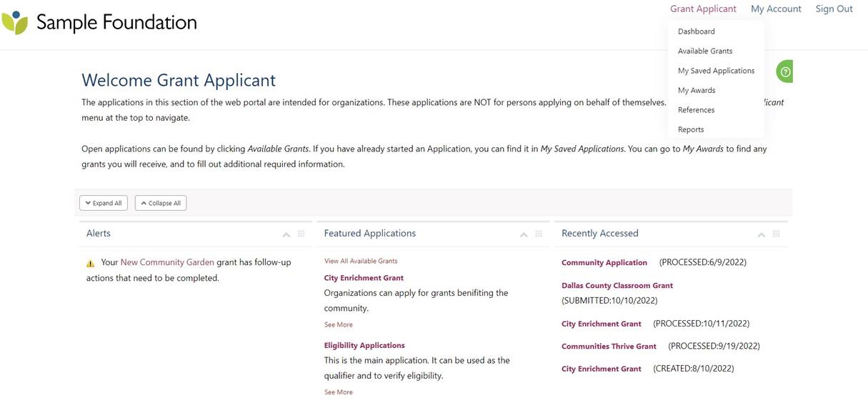Open the New Community Garden grant link
Image resolution: width=868 pixels, height=403 pixels.
click(167, 262)
